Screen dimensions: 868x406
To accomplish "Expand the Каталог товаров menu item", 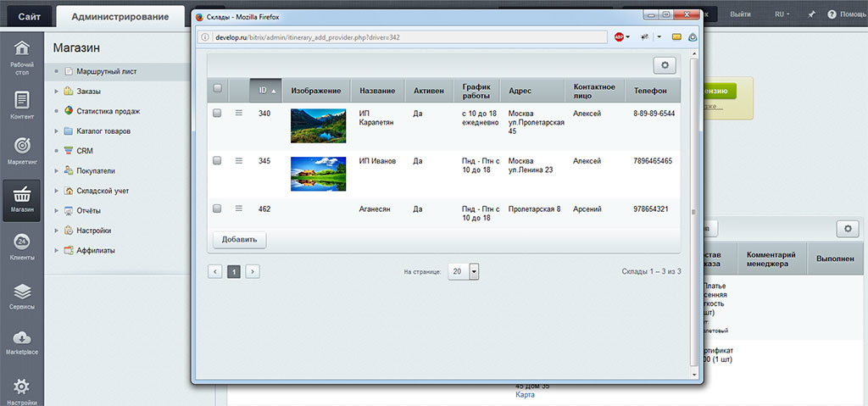I will [57, 131].
